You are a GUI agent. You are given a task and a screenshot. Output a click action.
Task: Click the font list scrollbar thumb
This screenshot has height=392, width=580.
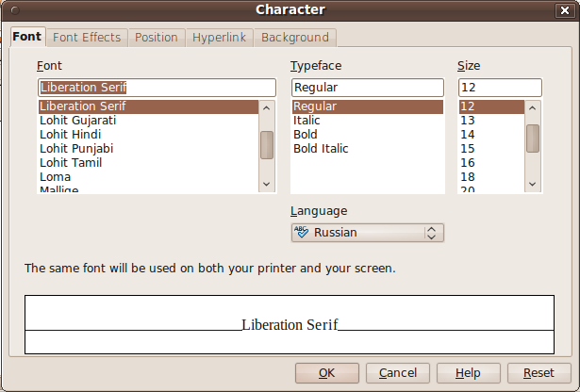(x=267, y=145)
